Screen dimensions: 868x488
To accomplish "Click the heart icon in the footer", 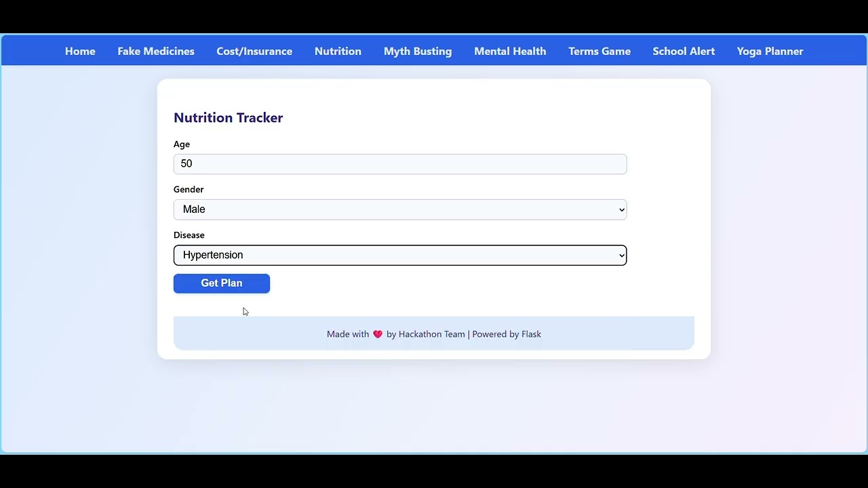I will tap(378, 334).
